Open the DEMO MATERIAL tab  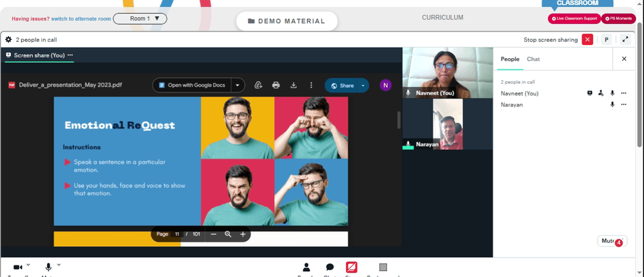point(287,21)
